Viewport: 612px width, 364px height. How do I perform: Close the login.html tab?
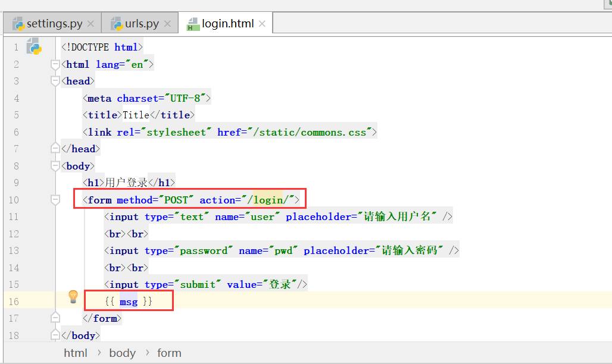pos(263,24)
